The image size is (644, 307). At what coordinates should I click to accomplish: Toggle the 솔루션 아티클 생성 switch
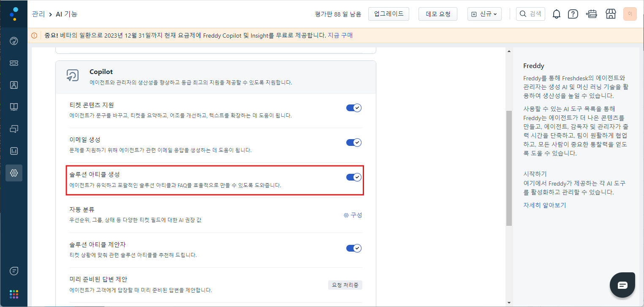tap(353, 177)
